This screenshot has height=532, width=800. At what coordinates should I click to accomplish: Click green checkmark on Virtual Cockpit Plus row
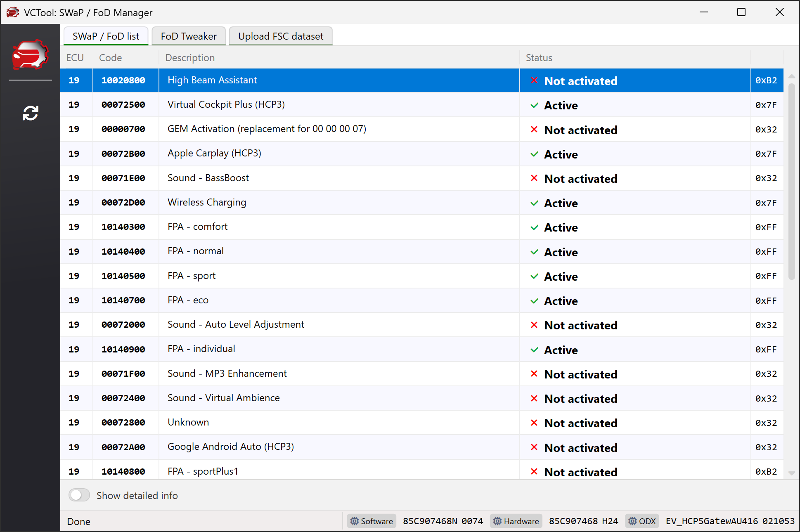(x=534, y=105)
